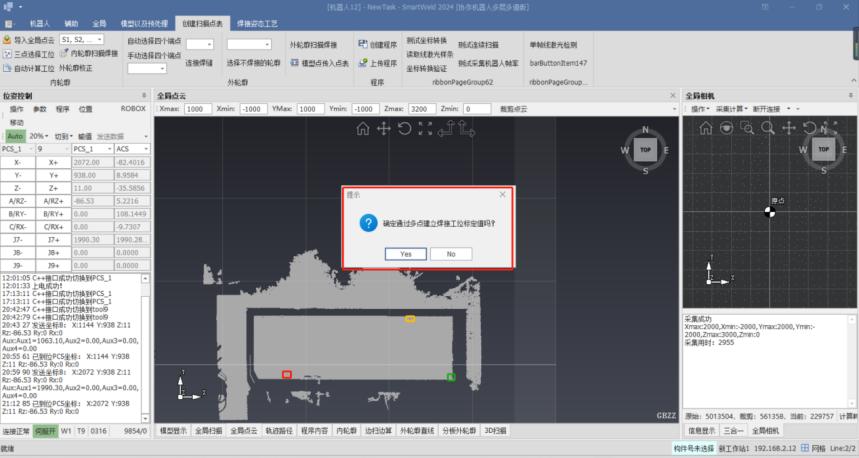Viewport: 859px width, 458px height.
Task: Click the rotate icon in 全局点云 viewport
Action: click(x=404, y=129)
